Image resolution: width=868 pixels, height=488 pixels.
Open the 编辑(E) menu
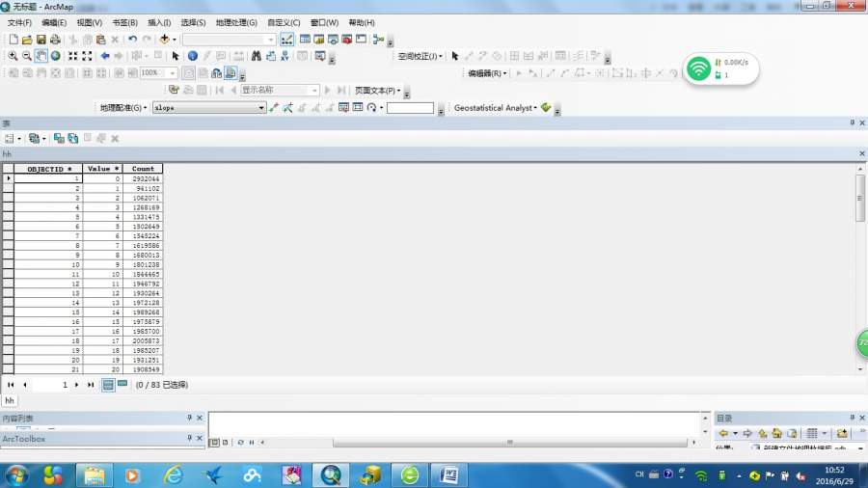[54, 23]
